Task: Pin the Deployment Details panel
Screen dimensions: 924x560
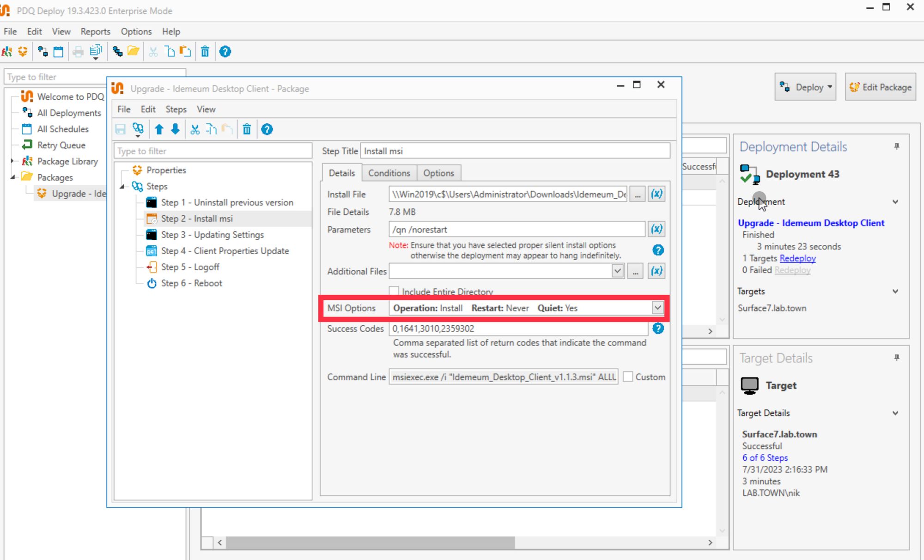Action: point(897,146)
